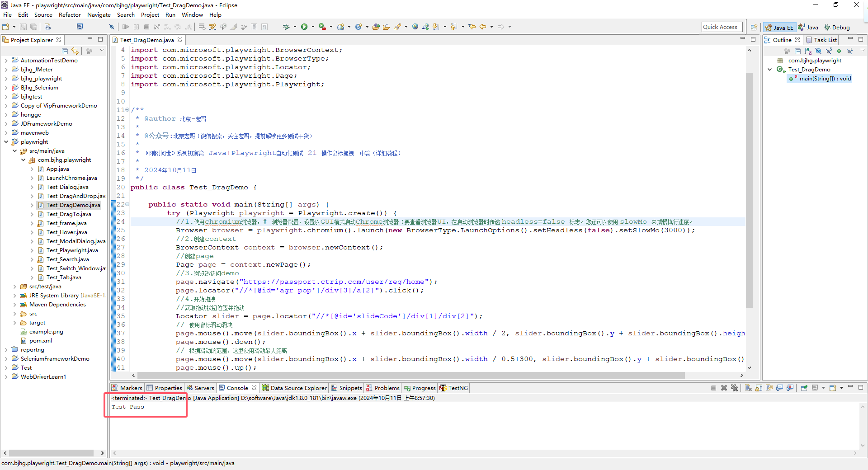Screen dimensions: 868x470
Task: Click the green Run button in toolbar
Action: [304, 27]
